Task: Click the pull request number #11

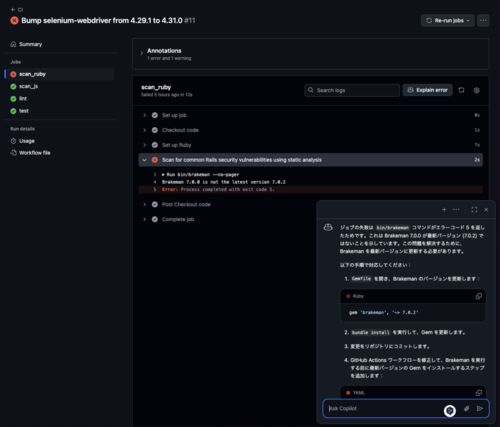Action: 190,21
